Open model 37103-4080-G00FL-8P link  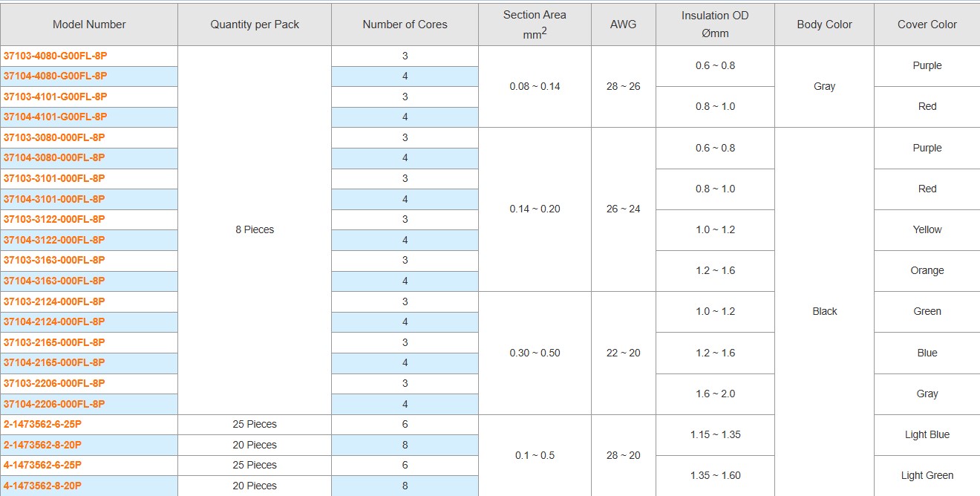[56, 56]
